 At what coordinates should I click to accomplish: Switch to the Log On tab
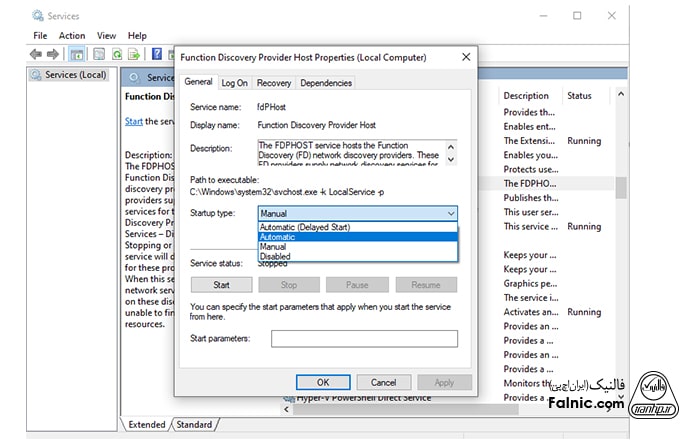tap(234, 83)
